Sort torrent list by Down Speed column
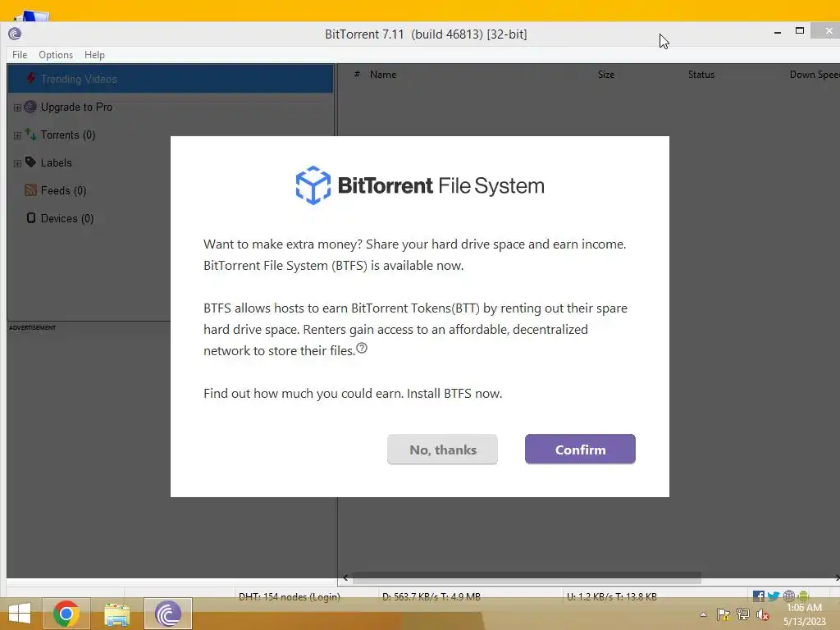This screenshot has width=840, height=630. pyautogui.click(x=815, y=75)
